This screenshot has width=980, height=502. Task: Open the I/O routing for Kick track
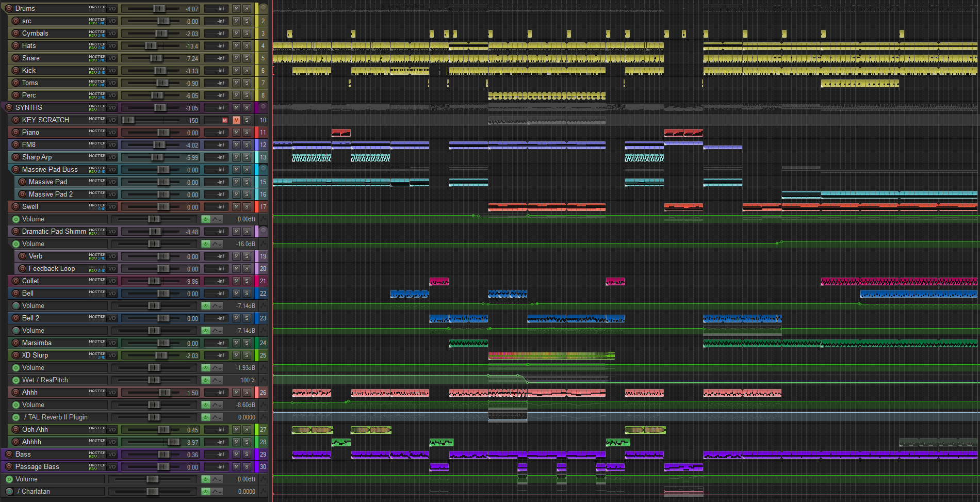pos(112,71)
